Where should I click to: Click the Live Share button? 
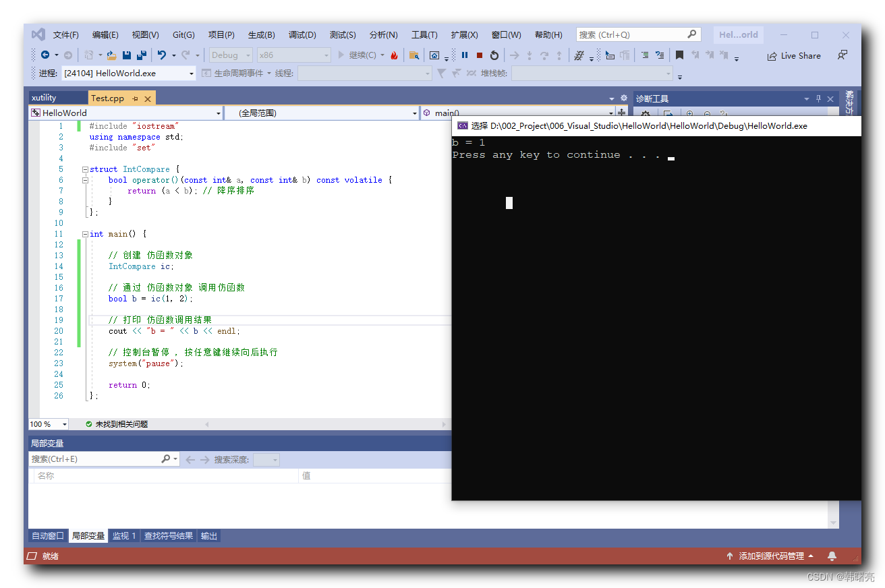coord(794,55)
